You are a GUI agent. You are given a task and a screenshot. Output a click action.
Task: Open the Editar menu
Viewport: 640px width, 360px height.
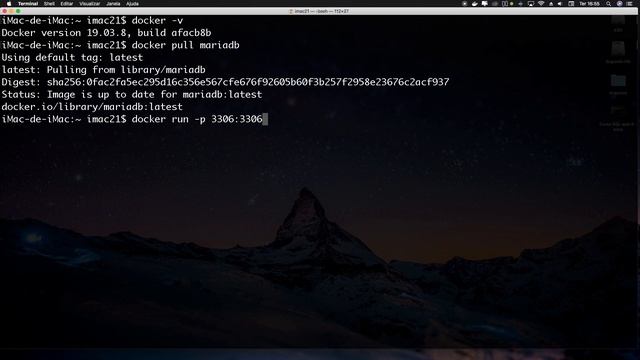coord(67,4)
